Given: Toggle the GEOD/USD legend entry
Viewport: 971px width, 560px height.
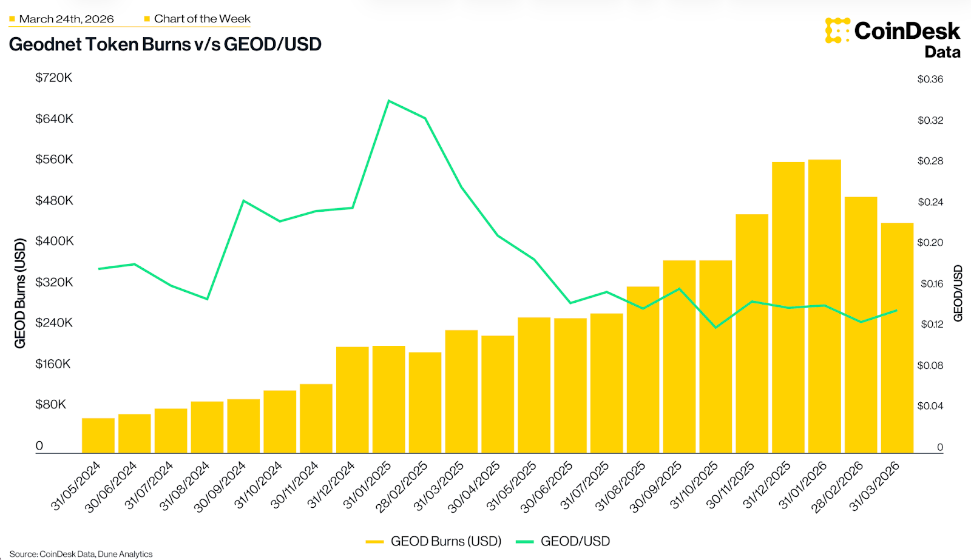Looking at the screenshot, I should (563, 541).
